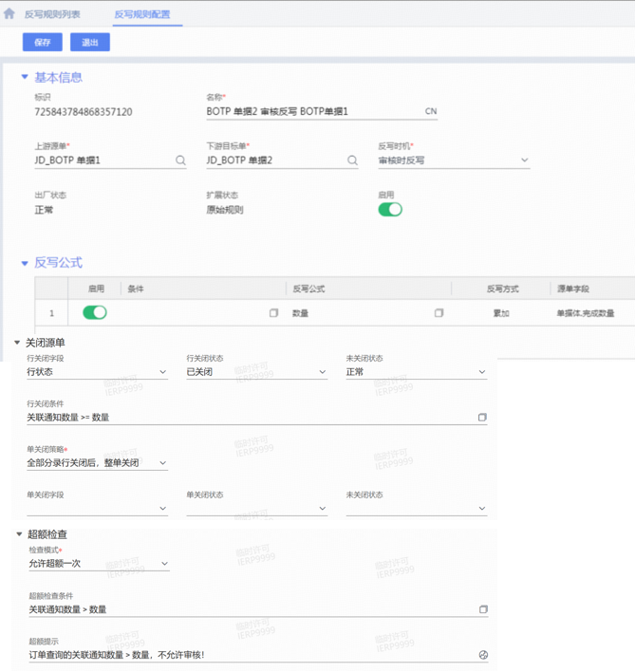Click the 源单字段 column header
This screenshot has width=635, height=672.
point(573,289)
